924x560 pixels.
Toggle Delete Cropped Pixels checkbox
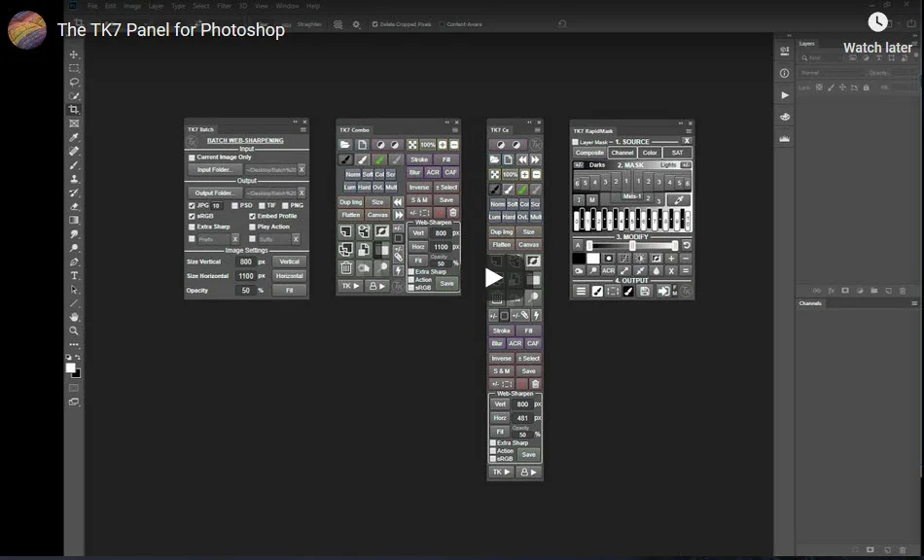coord(374,24)
